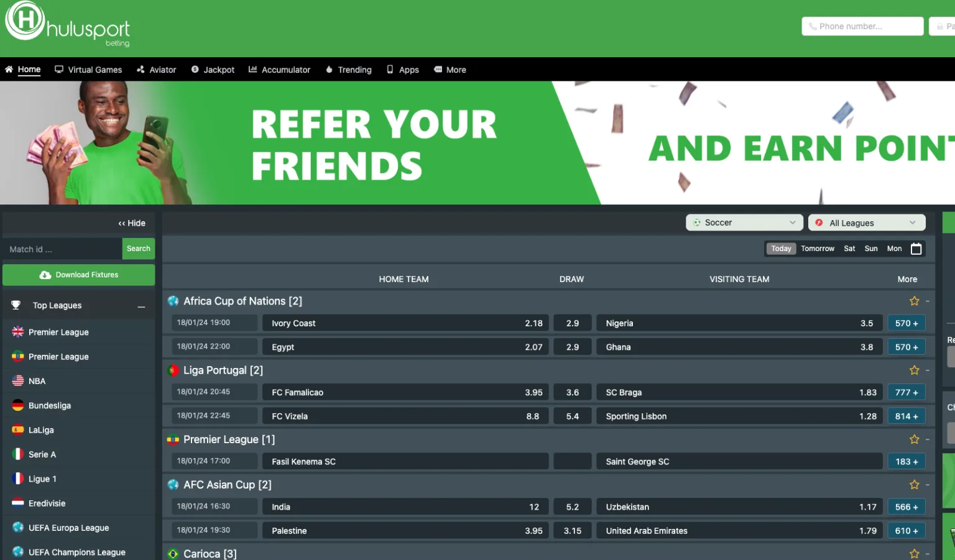This screenshot has width=955, height=560.
Task: Click the Liga Portugal flag icon
Action: point(173,370)
